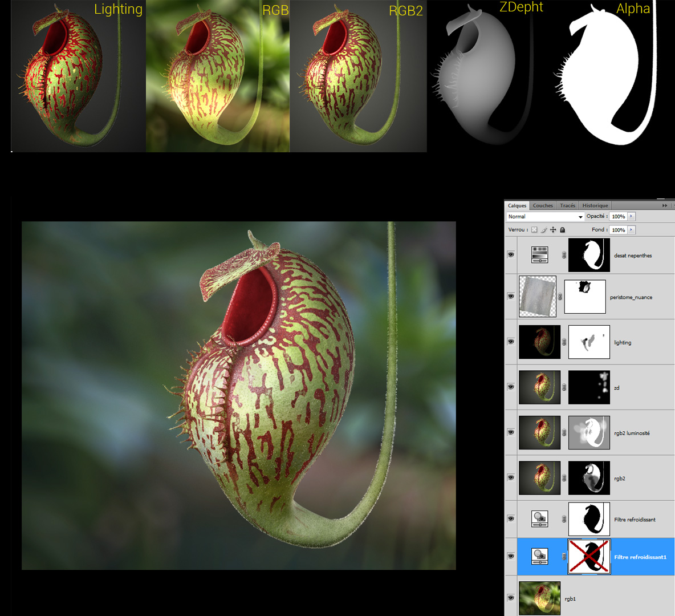Open the Tracés tab
The height and width of the screenshot is (616, 675).
pyautogui.click(x=567, y=205)
